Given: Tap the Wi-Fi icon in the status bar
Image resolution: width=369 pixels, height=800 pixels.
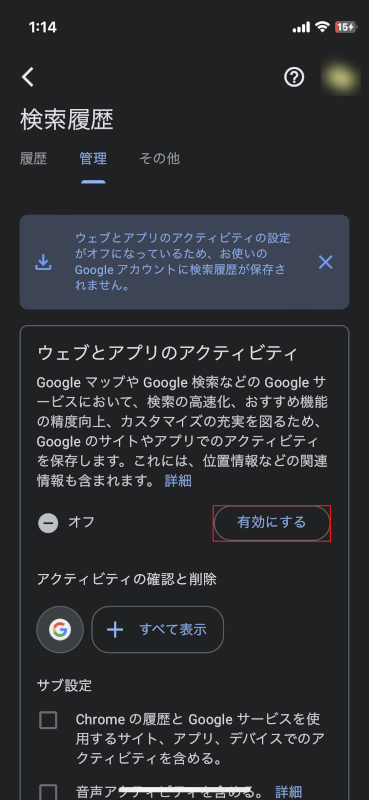Looking at the screenshot, I should 323,27.
